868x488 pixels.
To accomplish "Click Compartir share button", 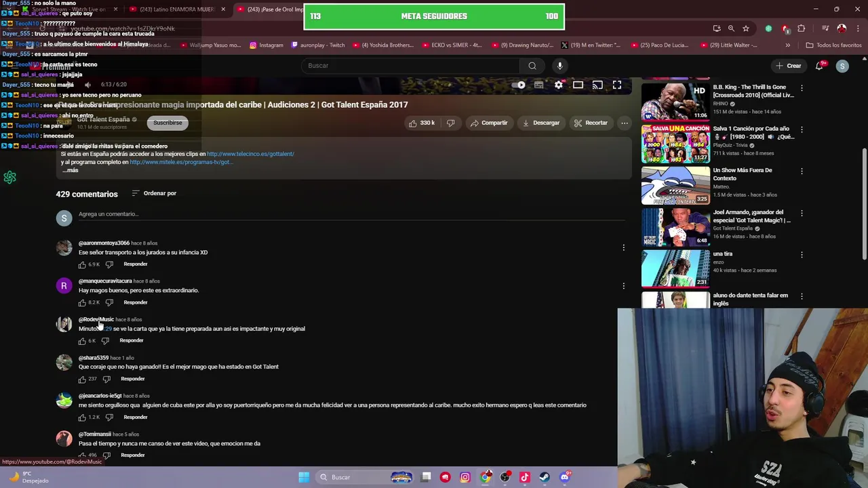I will pos(488,123).
